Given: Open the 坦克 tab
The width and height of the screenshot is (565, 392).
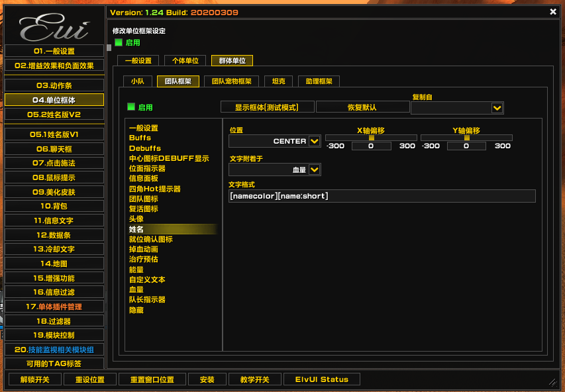Looking at the screenshot, I should (x=279, y=81).
